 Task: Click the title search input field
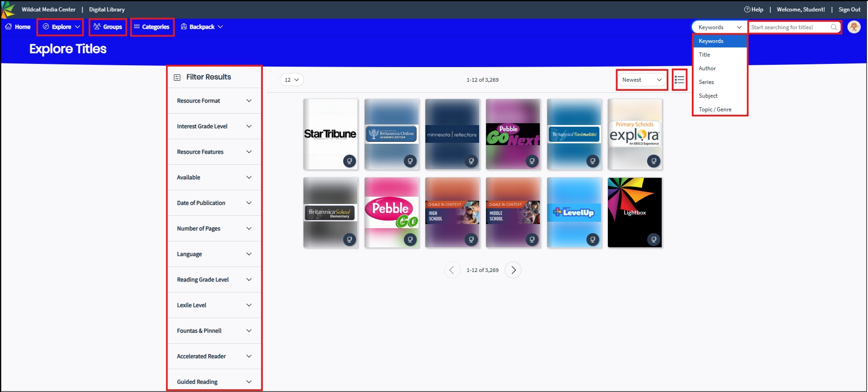click(x=790, y=27)
